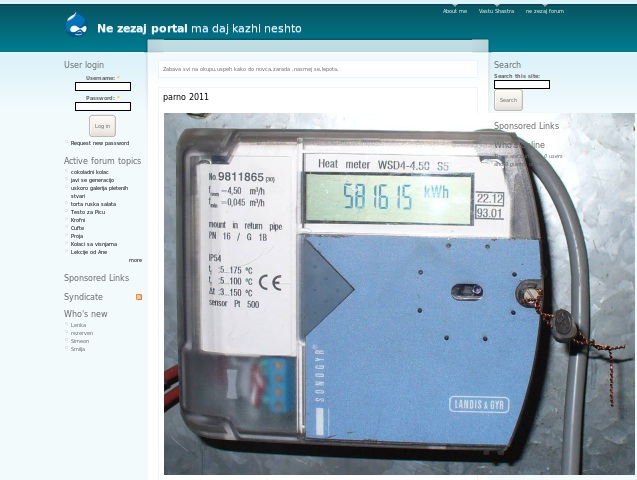Click the Log in button
The image size is (637, 480).
click(x=102, y=126)
